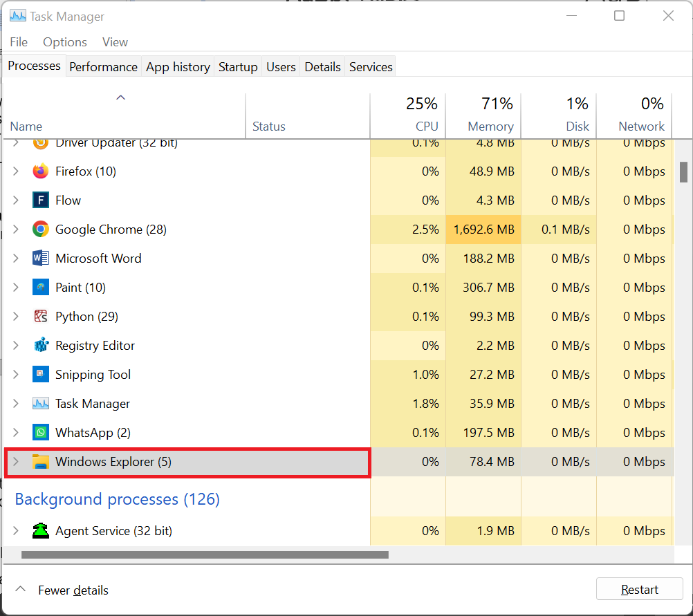The height and width of the screenshot is (616, 693).
Task: Expand the Windows Explorer process group
Action: (x=16, y=462)
